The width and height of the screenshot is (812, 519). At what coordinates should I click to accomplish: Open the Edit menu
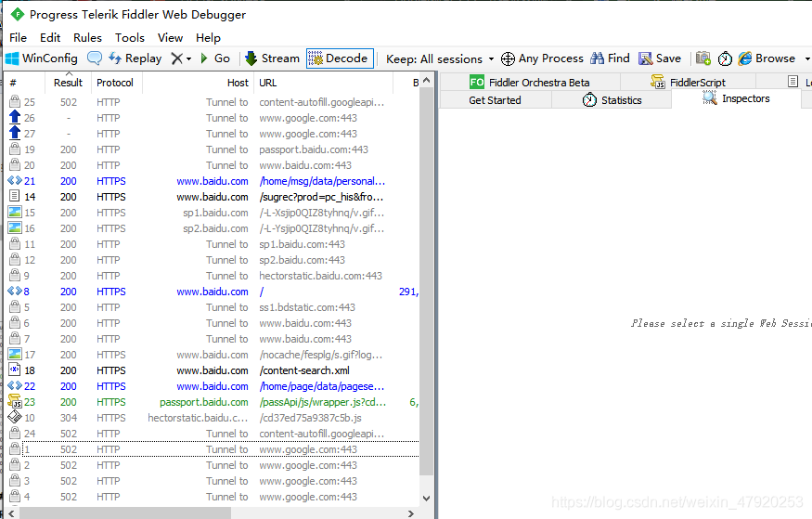coord(50,38)
